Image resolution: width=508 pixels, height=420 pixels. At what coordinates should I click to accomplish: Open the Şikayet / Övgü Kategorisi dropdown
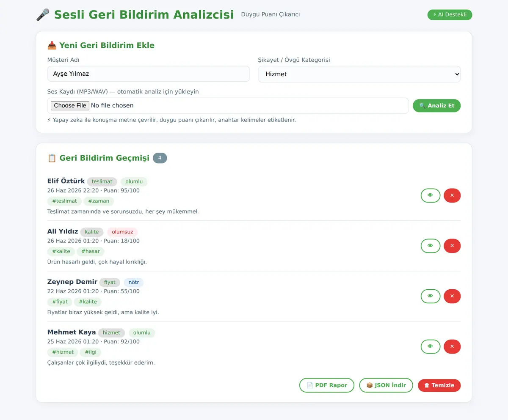359,74
